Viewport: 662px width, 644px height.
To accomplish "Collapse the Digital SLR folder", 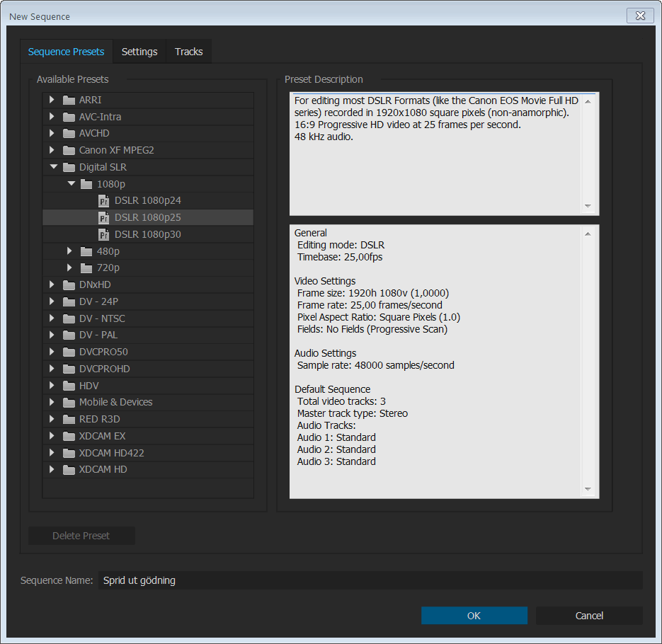I will [x=53, y=167].
